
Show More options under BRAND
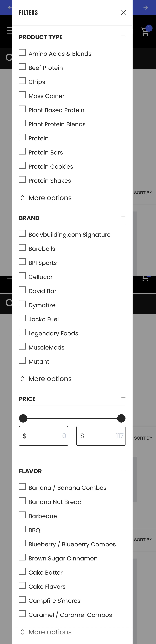[45, 378]
